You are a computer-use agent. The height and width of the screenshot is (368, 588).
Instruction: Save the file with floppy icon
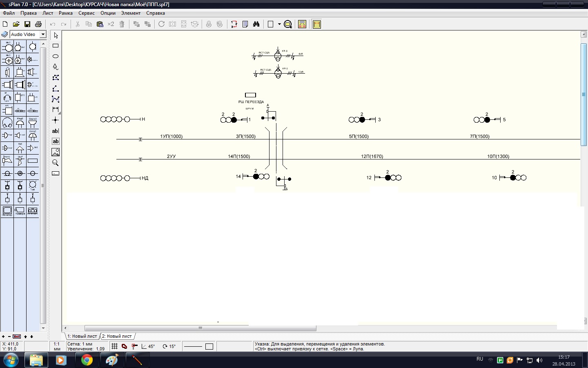coord(27,24)
